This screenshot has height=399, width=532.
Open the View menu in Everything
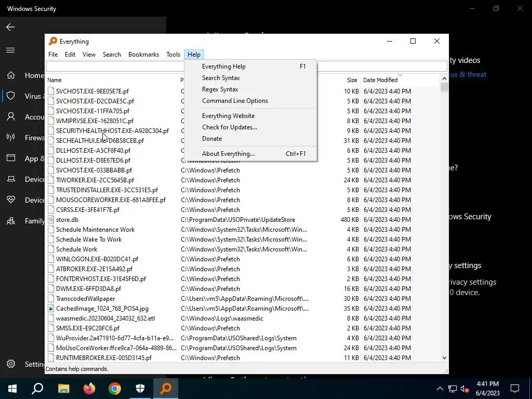coord(89,54)
